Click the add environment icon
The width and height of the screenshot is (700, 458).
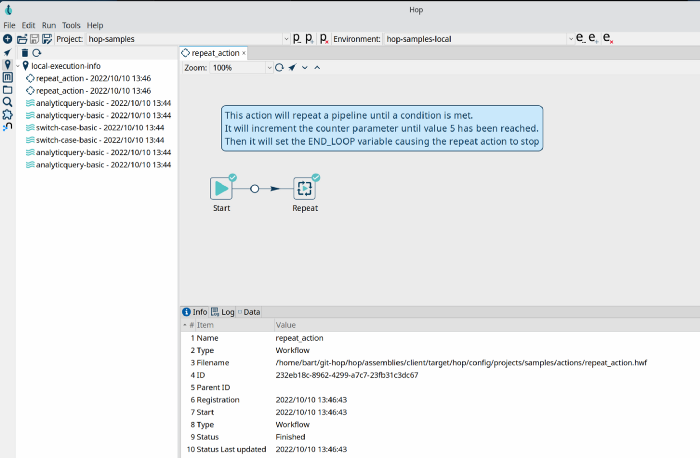point(593,38)
